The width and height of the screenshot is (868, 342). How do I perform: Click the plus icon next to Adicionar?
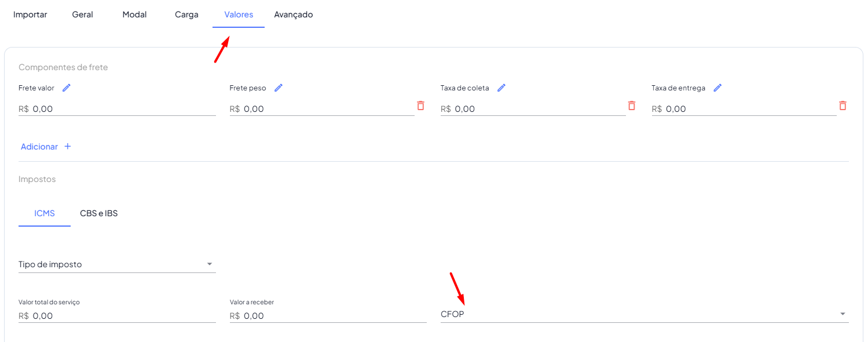point(68,147)
